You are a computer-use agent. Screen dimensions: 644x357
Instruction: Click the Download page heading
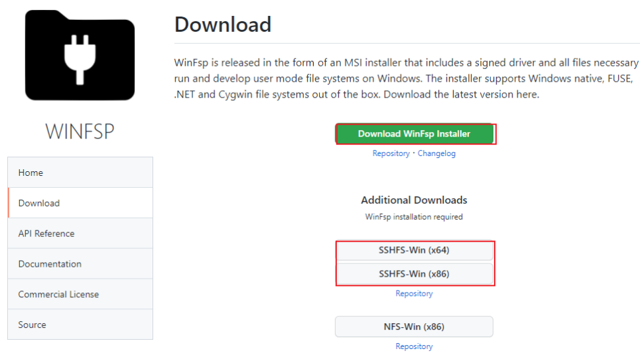pos(223,25)
